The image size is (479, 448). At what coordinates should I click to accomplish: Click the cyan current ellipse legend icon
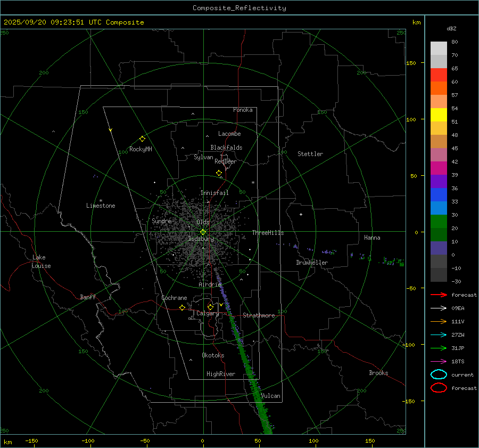point(439,374)
